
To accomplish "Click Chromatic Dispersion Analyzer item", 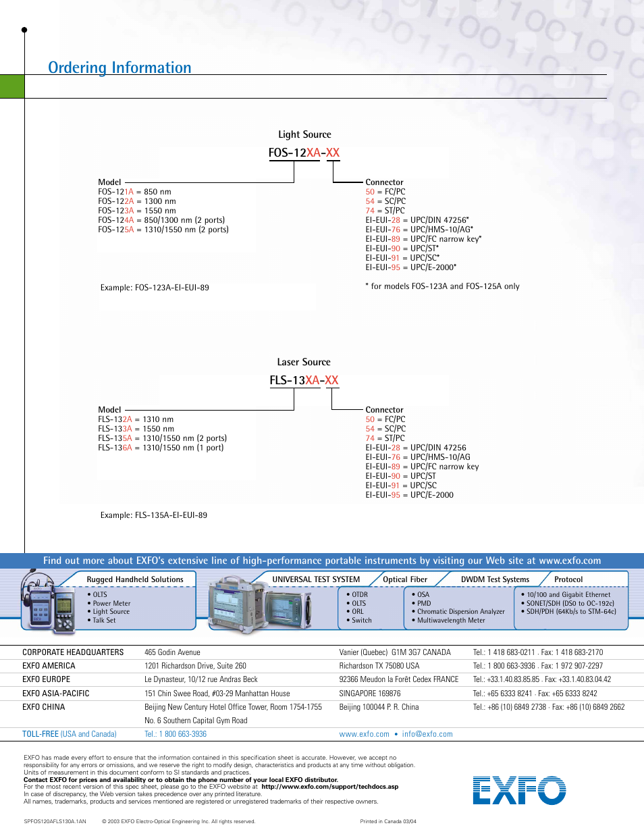I will pyautogui.click(x=458, y=612).
